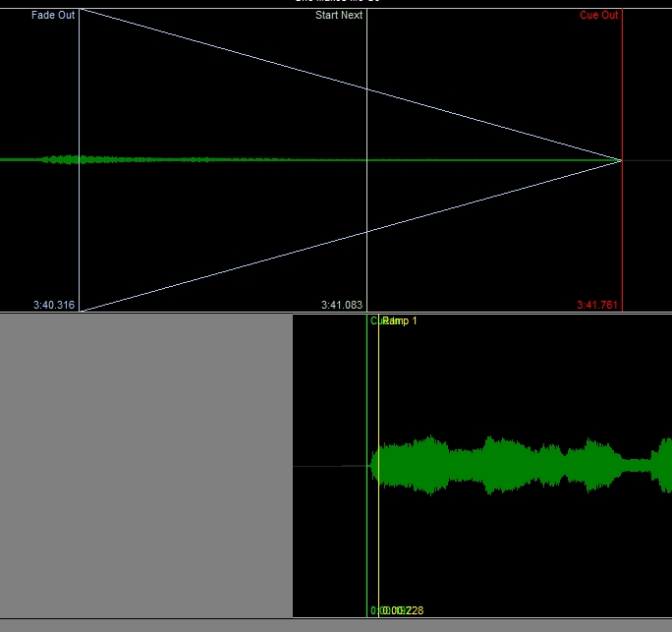This screenshot has width=672, height=632.
Task: Click the 3:40.316 fade out timestamp
Action: [x=54, y=305]
